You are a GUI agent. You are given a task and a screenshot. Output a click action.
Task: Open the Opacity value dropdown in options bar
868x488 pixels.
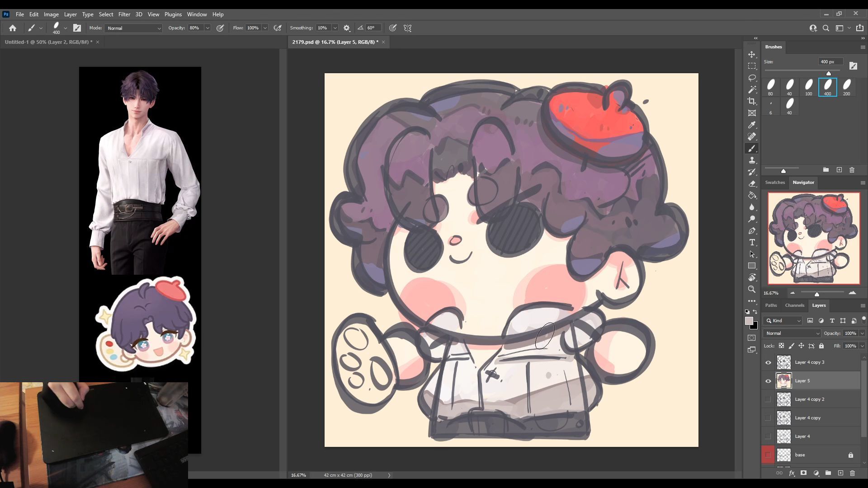[208, 28]
